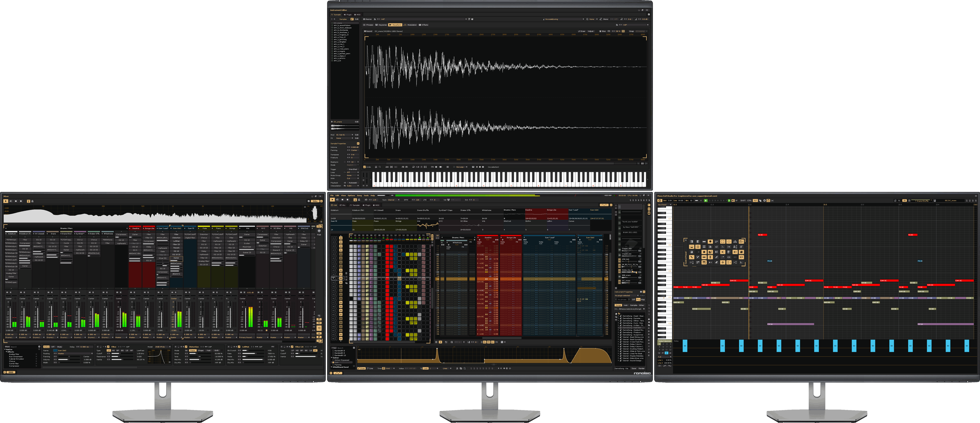Set track state to Active
This screenshot has width=980, height=423.
[46, 347]
